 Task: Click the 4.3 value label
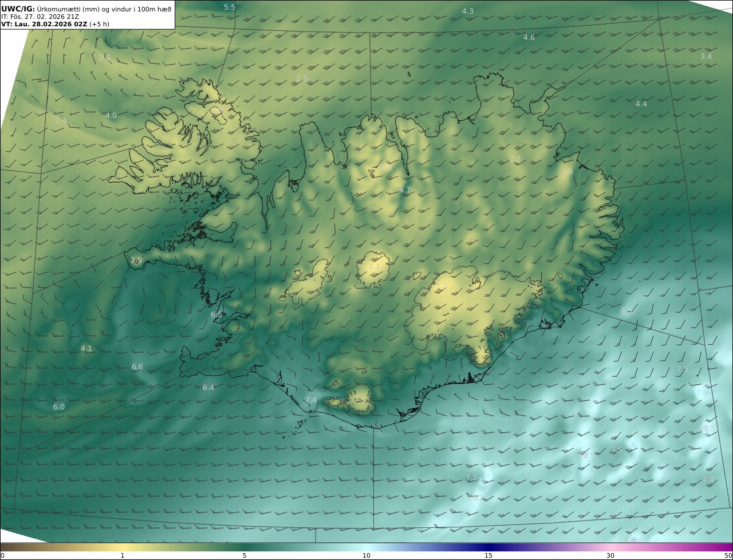[x=468, y=11]
